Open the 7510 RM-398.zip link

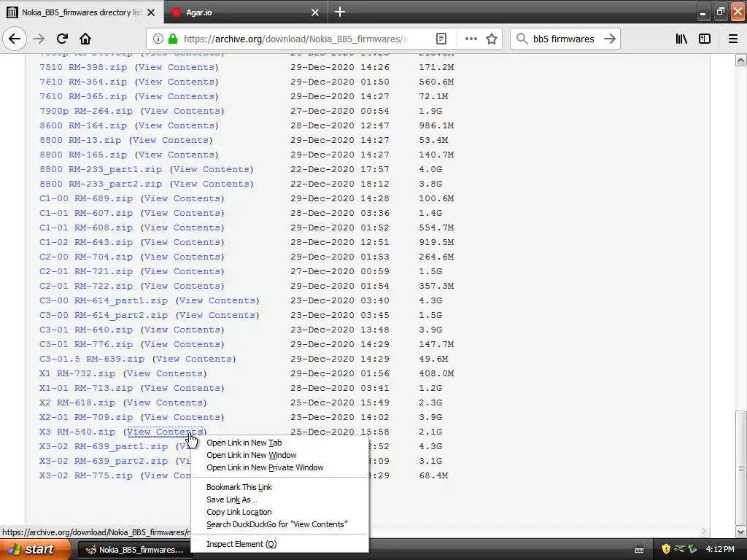click(83, 67)
